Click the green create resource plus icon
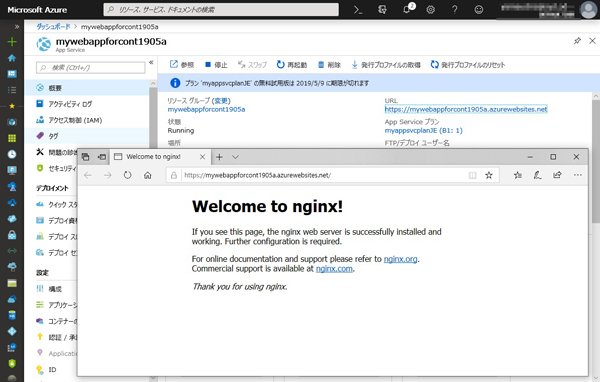Viewport: 600px width, 382px height. (12, 41)
